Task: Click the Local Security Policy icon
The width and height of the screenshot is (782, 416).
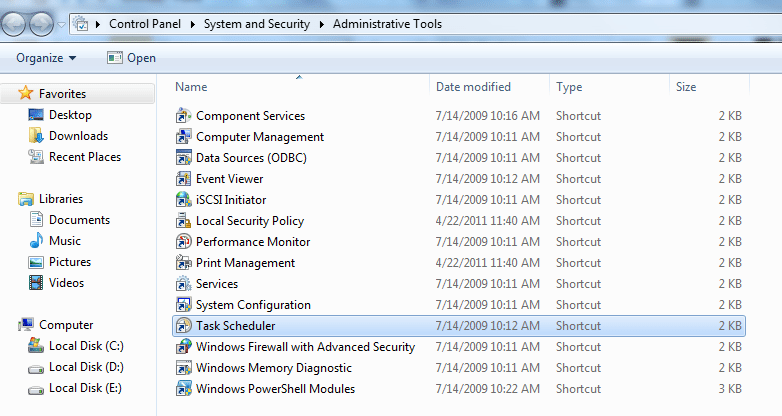Action: [x=184, y=220]
